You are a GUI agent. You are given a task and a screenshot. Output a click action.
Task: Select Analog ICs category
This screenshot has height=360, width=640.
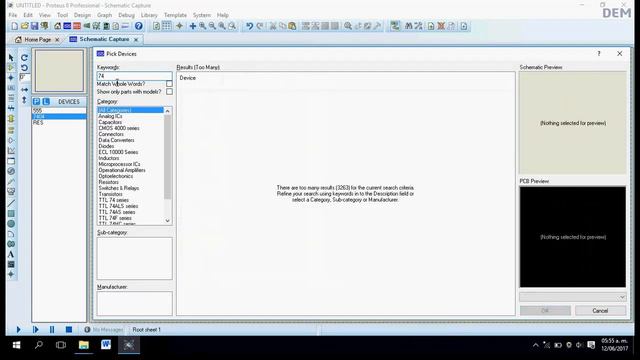(110, 116)
